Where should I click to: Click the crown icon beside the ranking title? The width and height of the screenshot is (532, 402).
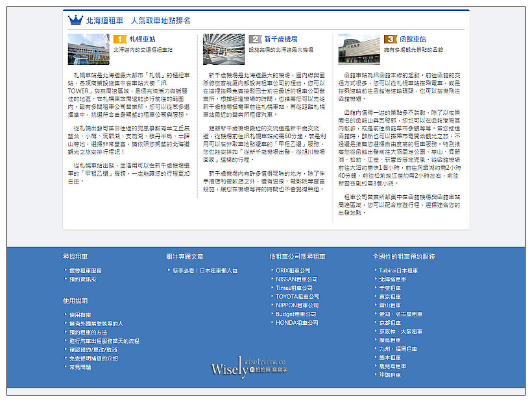point(75,20)
